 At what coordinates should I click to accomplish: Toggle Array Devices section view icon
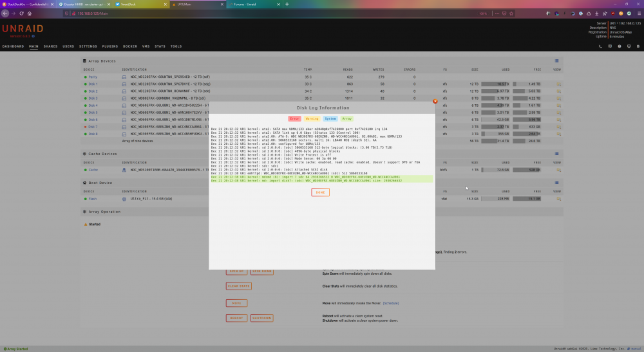click(556, 60)
